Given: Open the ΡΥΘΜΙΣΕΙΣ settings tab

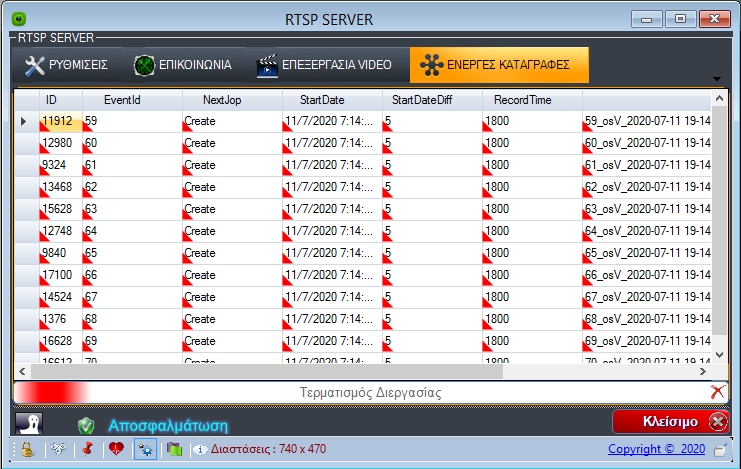Looking at the screenshot, I should pyautogui.click(x=67, y=65).
